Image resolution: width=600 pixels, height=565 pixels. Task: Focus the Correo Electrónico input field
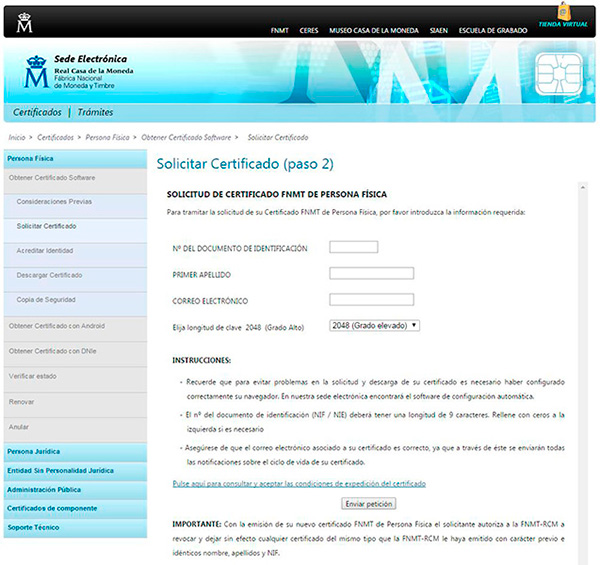point(371,300)
